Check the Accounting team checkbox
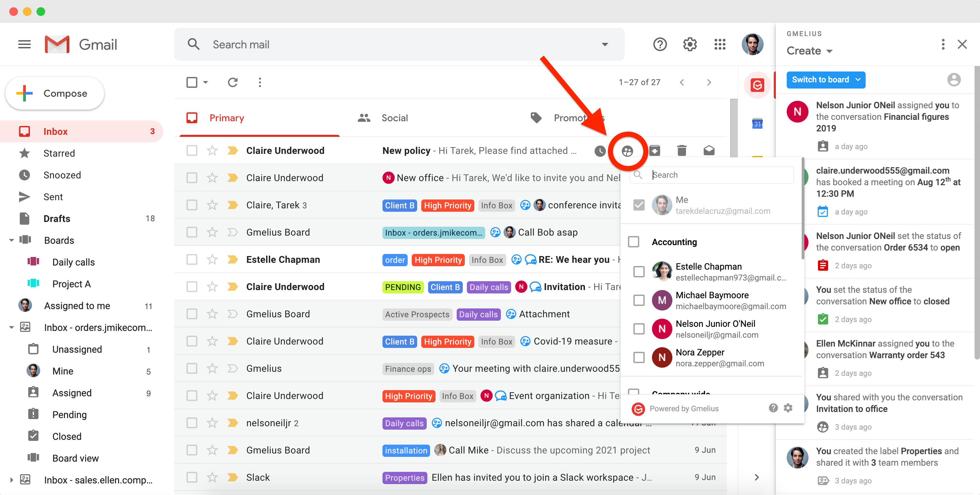Screen dimensions: 980x495 (633, 242)
